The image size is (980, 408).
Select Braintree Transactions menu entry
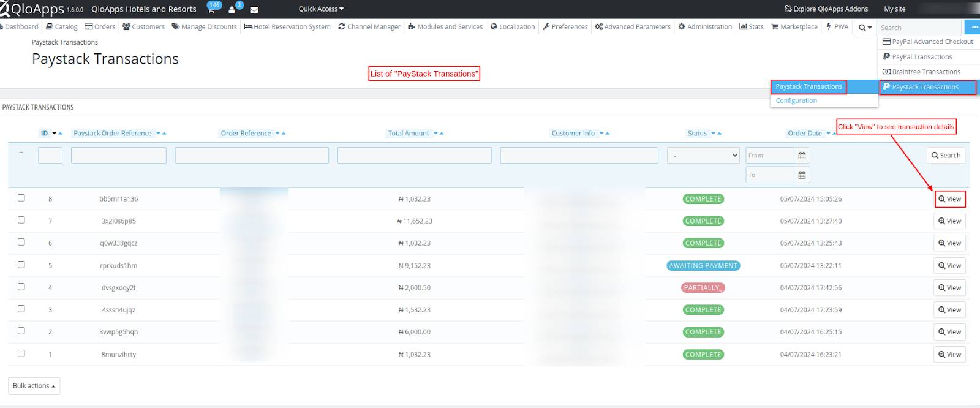point(929,72)
